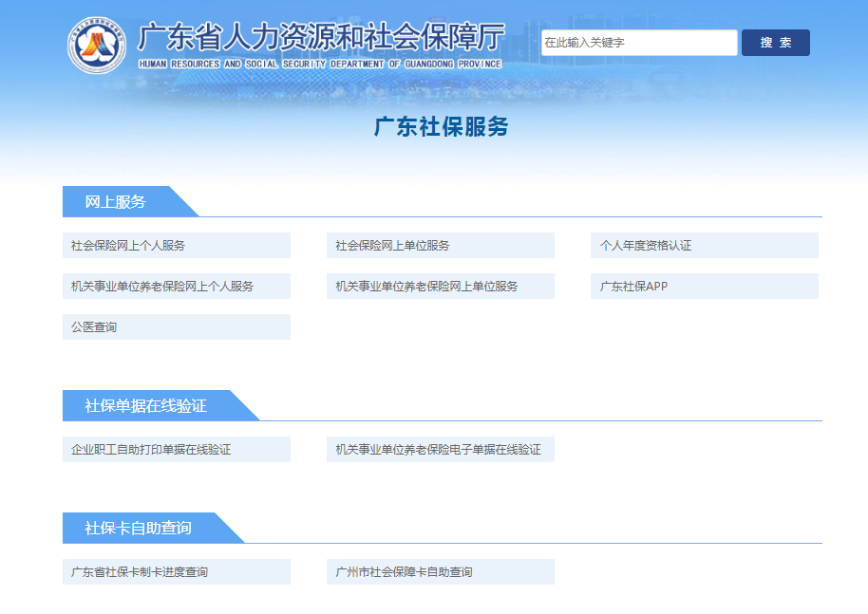
Task: Click the department emblem logo
Action: pyautogui.click(x=97, y=46)
